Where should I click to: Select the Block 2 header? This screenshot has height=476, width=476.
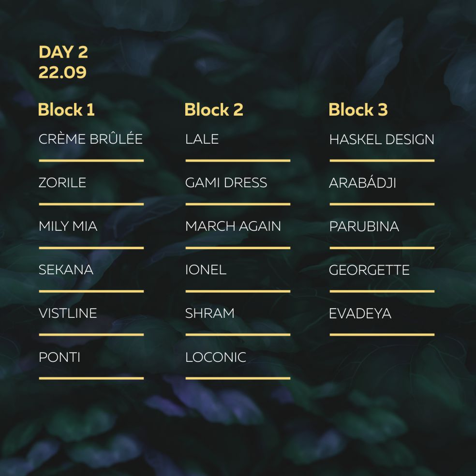pos(214,110)
